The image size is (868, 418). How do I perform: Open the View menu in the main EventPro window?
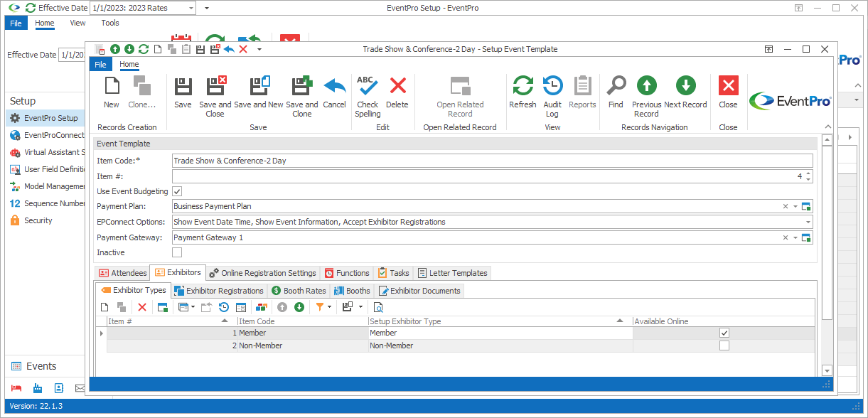point(78,23)
